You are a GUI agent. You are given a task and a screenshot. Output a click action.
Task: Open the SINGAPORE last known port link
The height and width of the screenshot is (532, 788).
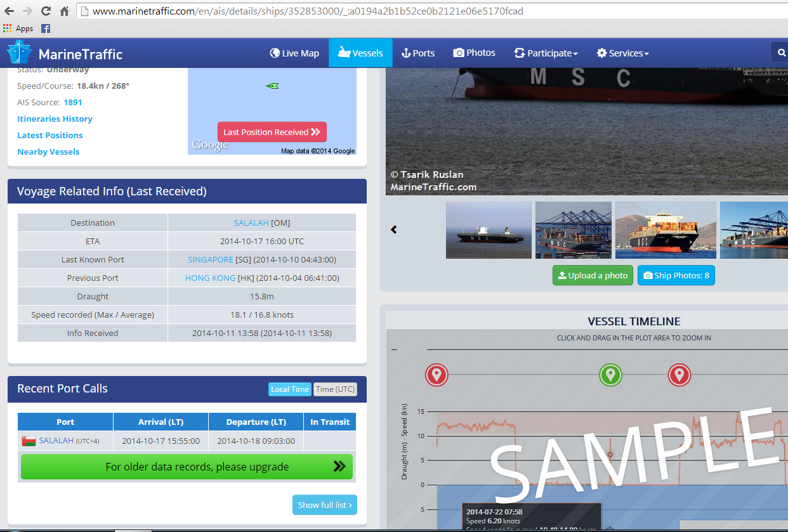(211, 259)
